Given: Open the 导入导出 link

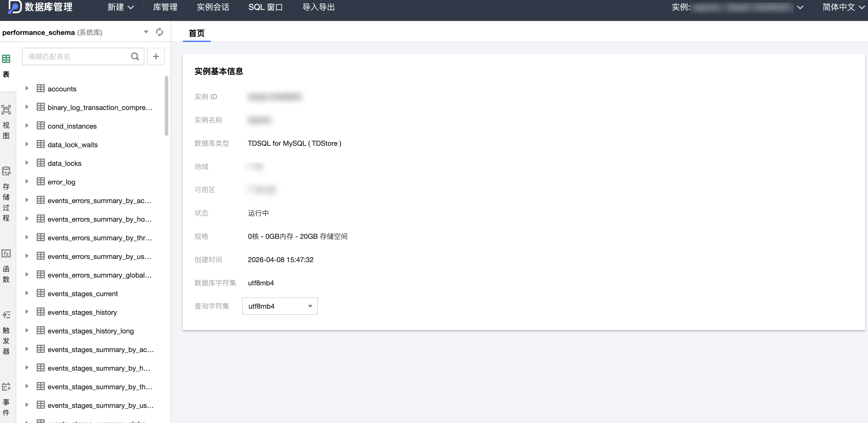Looking at the screenshot, I should 318,7.
